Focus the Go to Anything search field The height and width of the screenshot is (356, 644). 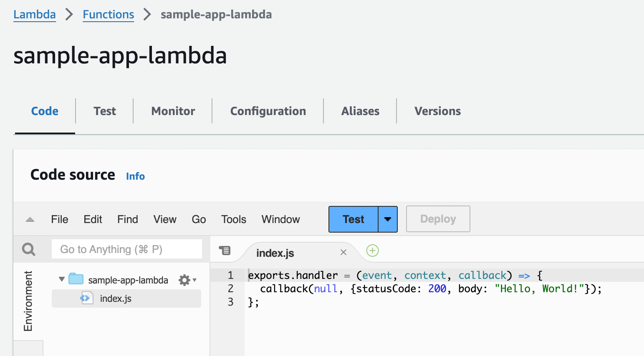tap(127, 249)
